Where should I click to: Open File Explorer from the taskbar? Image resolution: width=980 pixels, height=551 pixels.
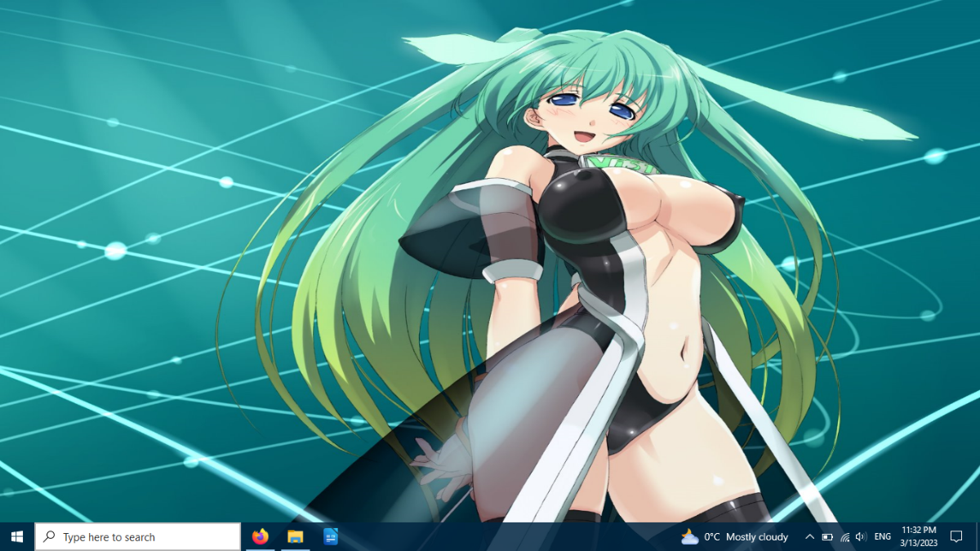click(295, 537)
